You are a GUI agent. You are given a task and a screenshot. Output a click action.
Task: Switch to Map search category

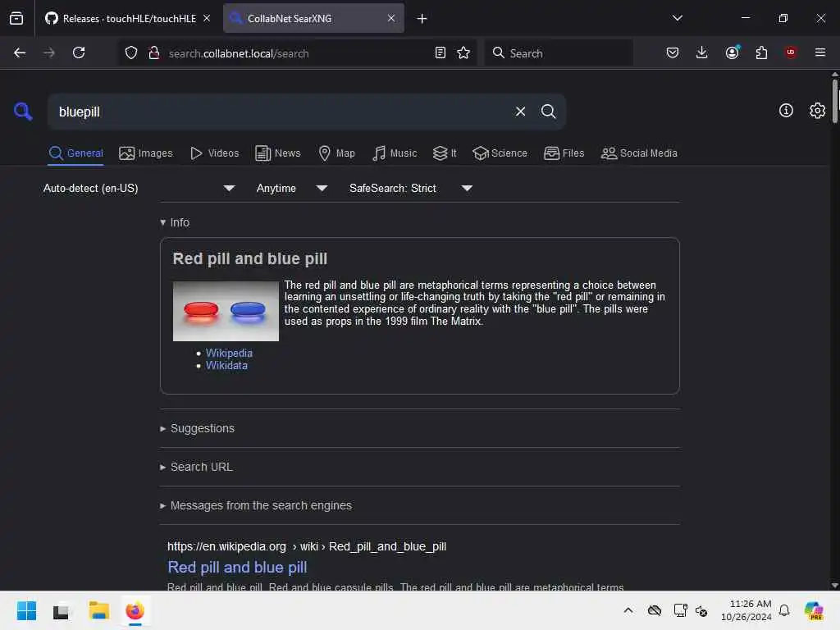(336, 153)
